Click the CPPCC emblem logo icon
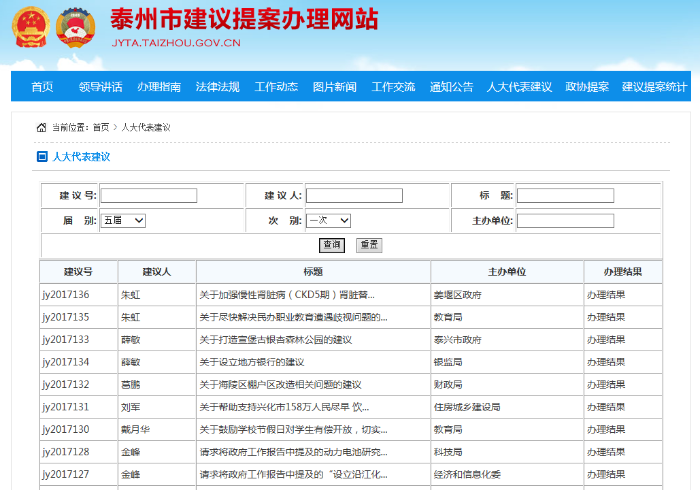The height and width of the screenshot is (490, 700). point(78,30)
